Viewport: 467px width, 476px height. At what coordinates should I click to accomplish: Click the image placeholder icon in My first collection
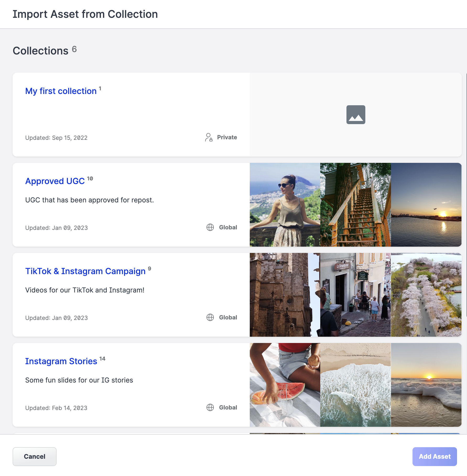[x=356, y=115]
